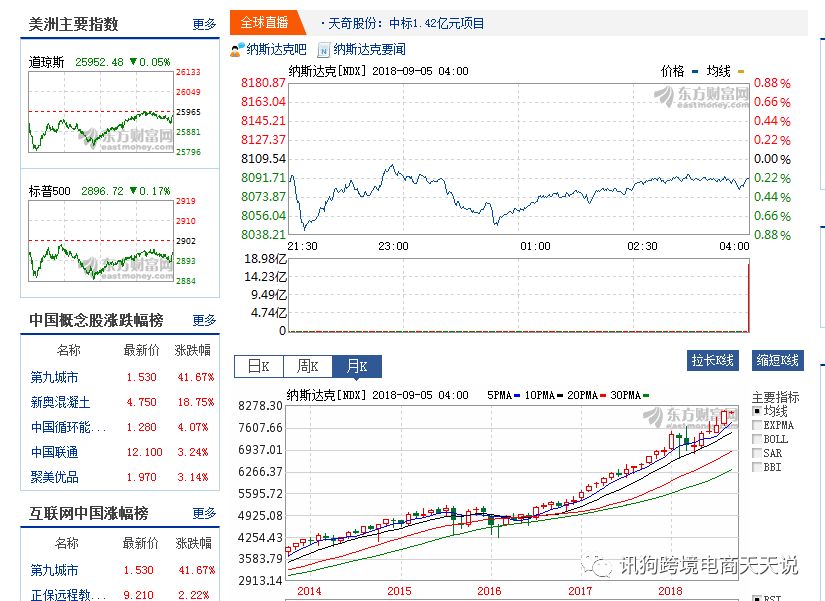825x601 pixels.
Task: Enable the BBI indicator checkbox
Action: pos(757,467)
